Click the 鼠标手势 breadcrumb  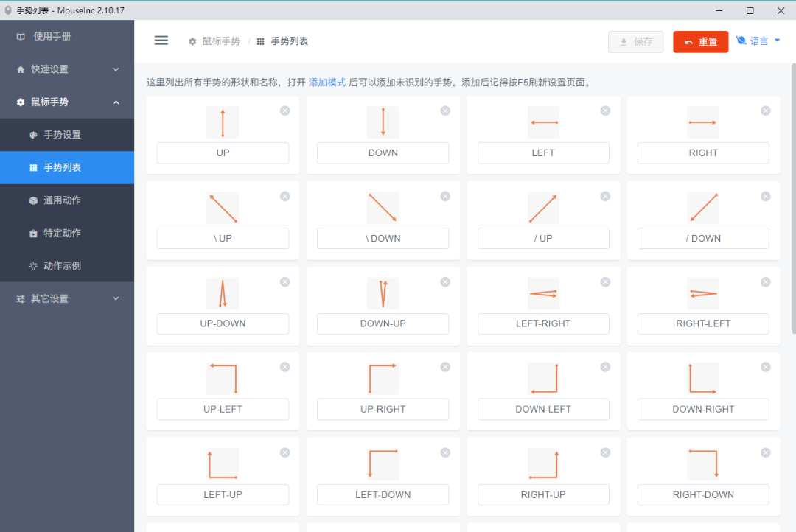point(214,41)
